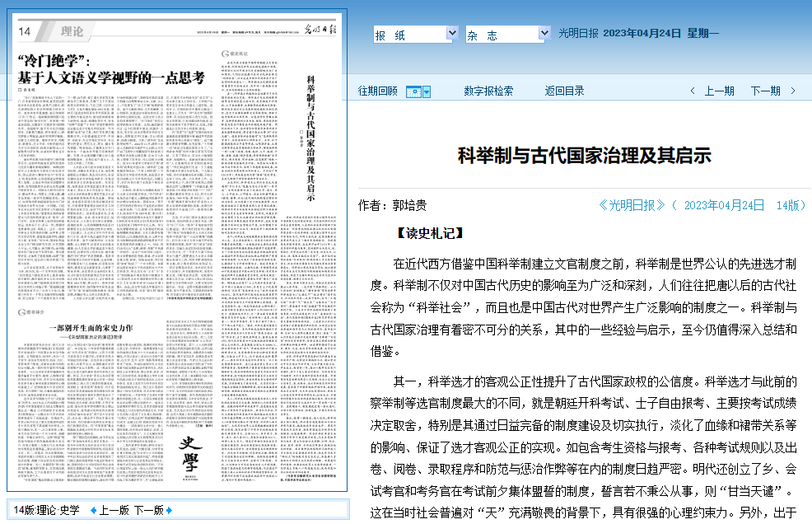Click author line 作者：郭培贵
812x524 pixels.
[392, 205]
